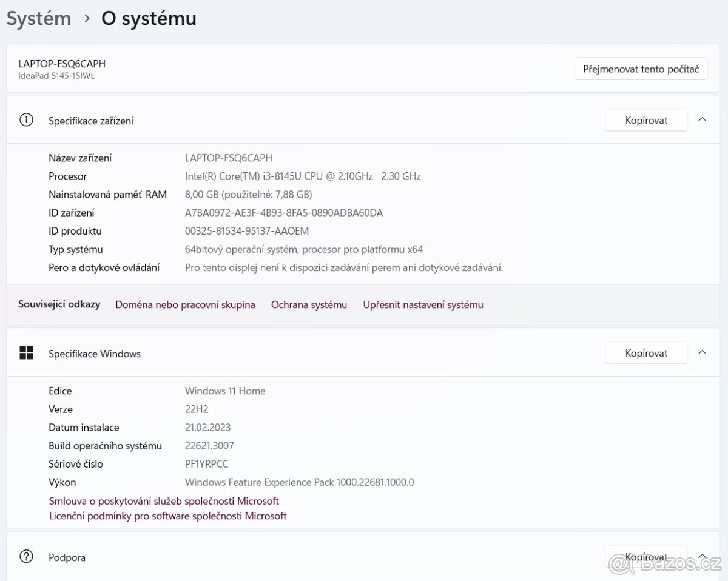Click the Nainstalovaná paměť RAM label
The height and width of the screenshot is (581, 728).
coord(107,194)
